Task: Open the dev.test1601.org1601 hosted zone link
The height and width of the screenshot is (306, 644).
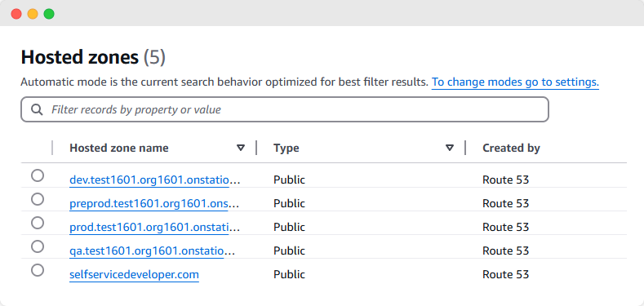Action: [154, 180]
